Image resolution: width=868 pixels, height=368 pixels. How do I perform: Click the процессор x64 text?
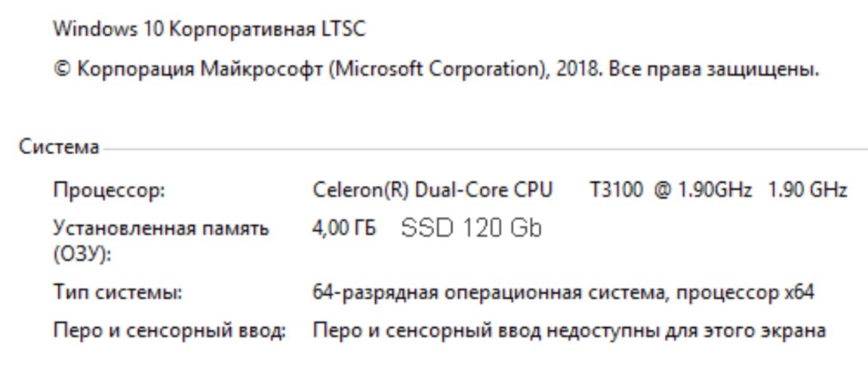(x=744, y=292)
